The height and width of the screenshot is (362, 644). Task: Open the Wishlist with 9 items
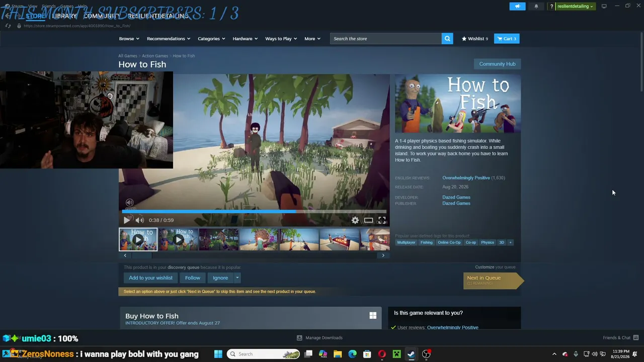click(475, 39)
